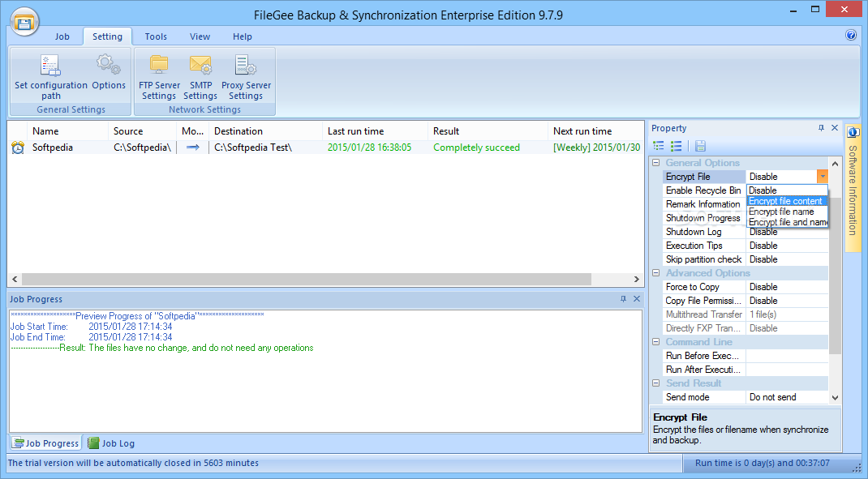Viewport: 868px width, 479px height.
Task: Select the Enable Recycle Bin property
Action: 703,190
